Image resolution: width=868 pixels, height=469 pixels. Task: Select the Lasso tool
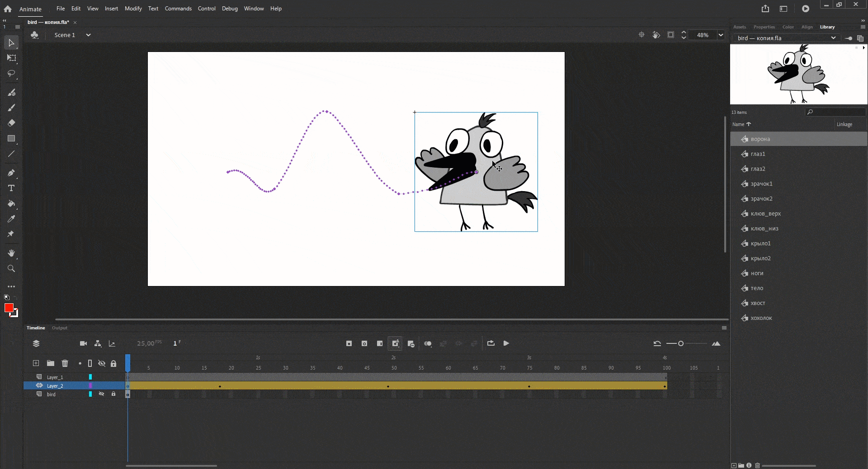11,73
